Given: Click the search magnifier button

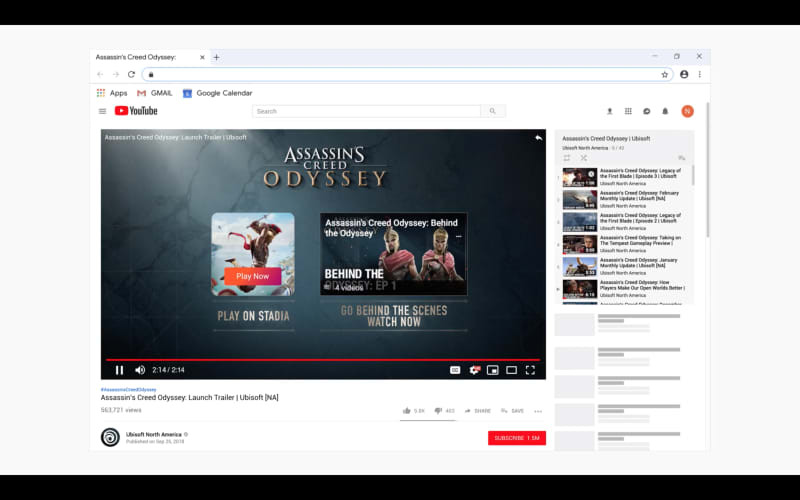Looking at the screenshot, I should coord(493,111).
